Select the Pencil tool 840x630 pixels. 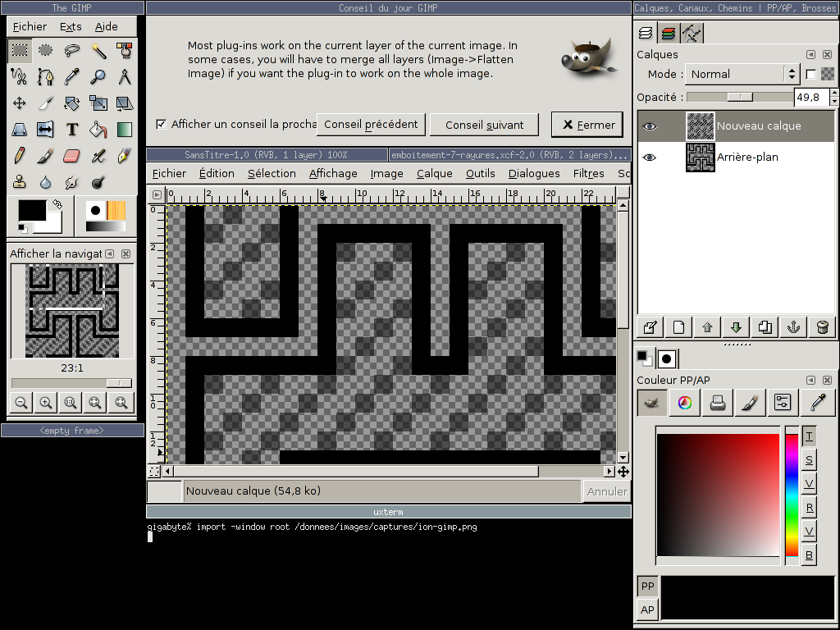tap(20, 155)
